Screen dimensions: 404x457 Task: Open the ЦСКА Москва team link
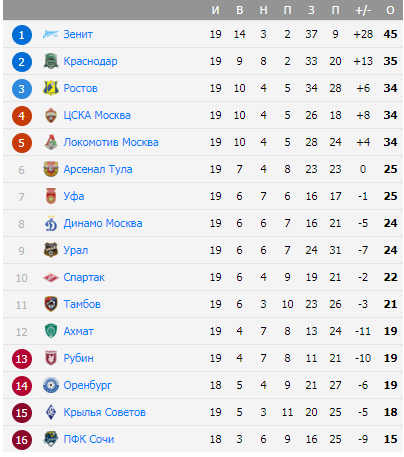(x=97, y=115)
